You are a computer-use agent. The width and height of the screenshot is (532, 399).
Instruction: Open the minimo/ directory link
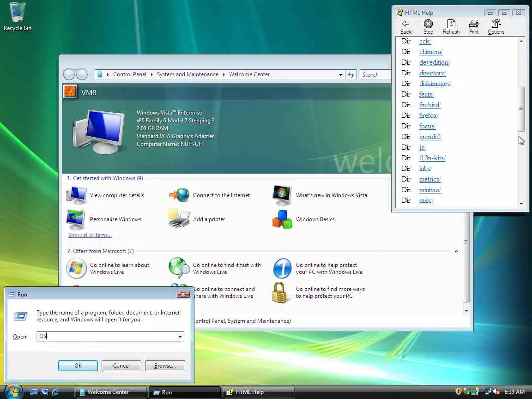[430, 190]
